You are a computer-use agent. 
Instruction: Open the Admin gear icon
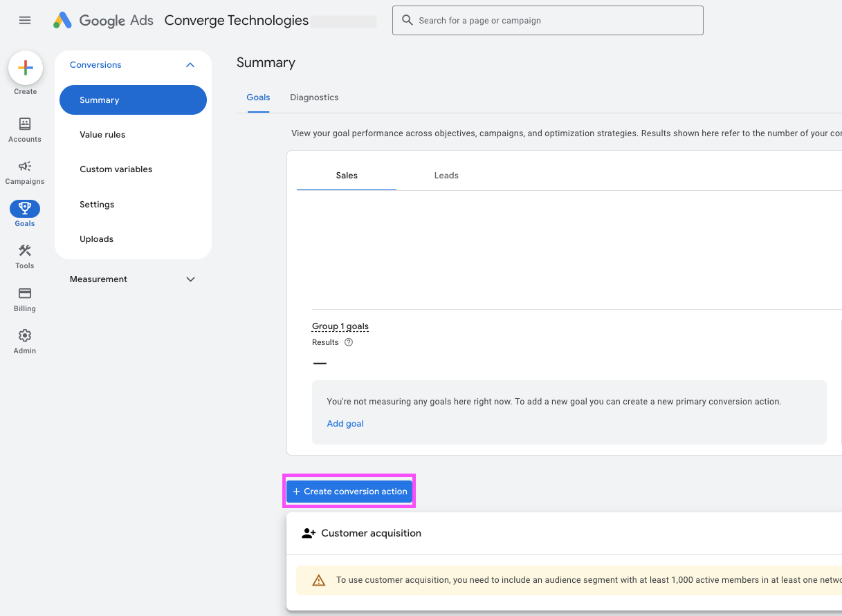point(25,336)
